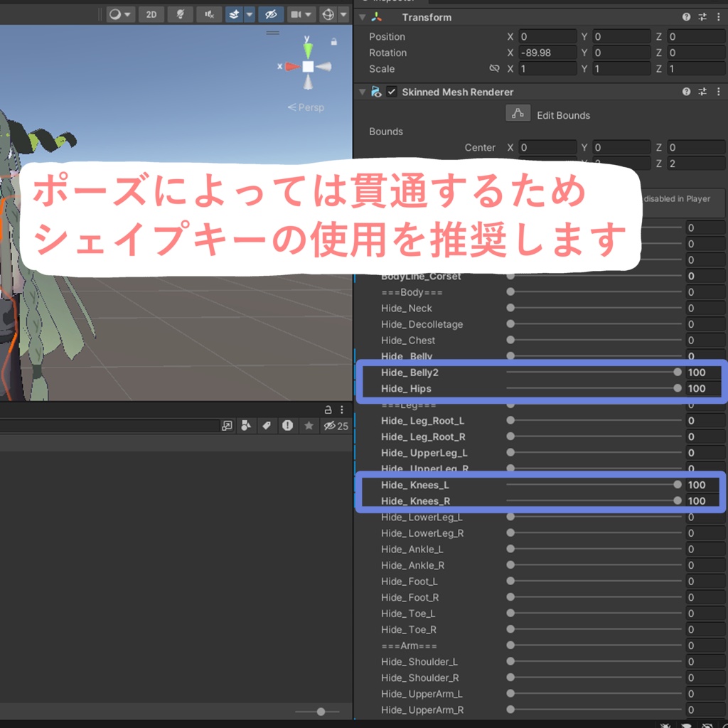Click the Hide_Shoulder_L slider

594,662
